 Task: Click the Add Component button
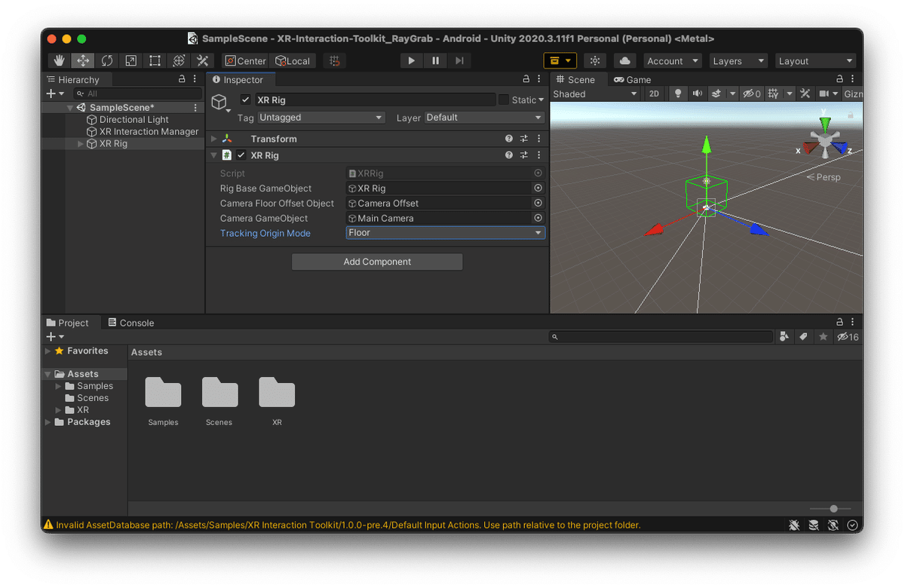coord(377,262)
